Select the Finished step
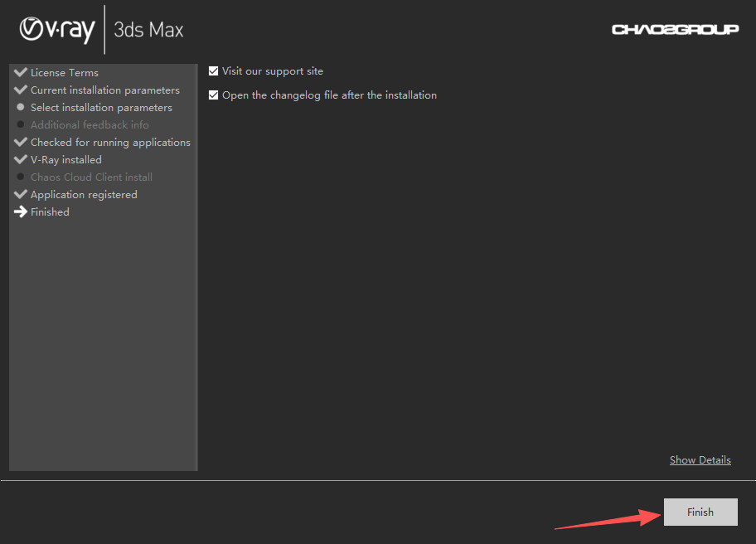The image size is (756, 544). 50,211
